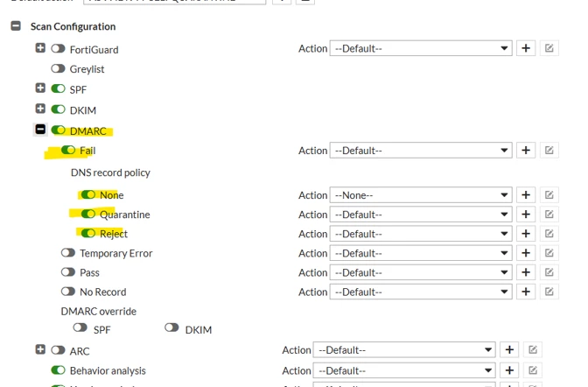Edit the Reject action profile
This screenshot has height=387, width=588.
[x=549, y=234]
